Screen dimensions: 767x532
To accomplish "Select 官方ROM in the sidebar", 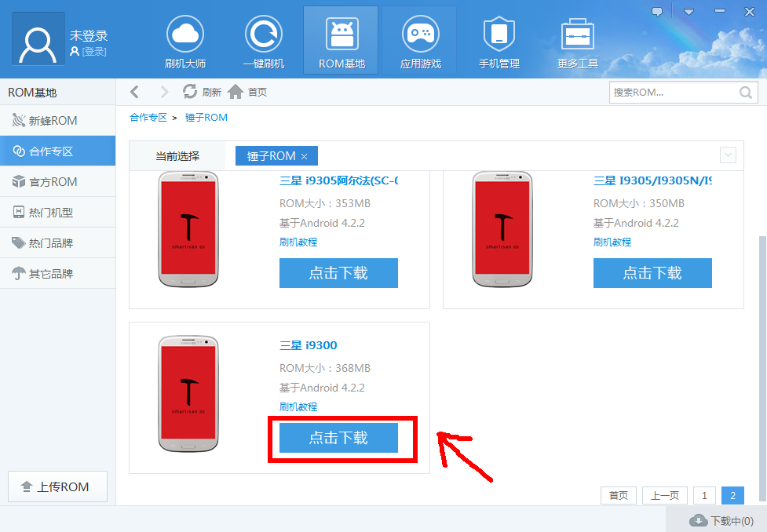I will pyautogui.click(x=53, y=182).
